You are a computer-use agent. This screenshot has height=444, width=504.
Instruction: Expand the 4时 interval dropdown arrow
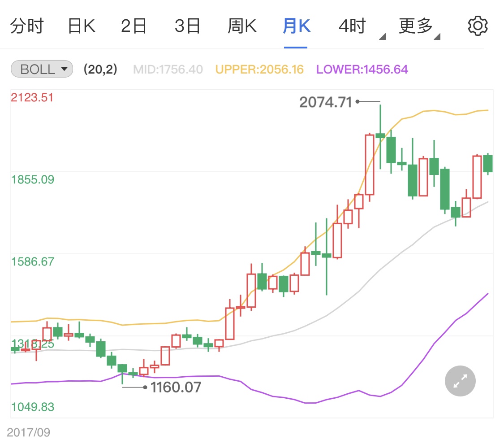pos(382,37)
